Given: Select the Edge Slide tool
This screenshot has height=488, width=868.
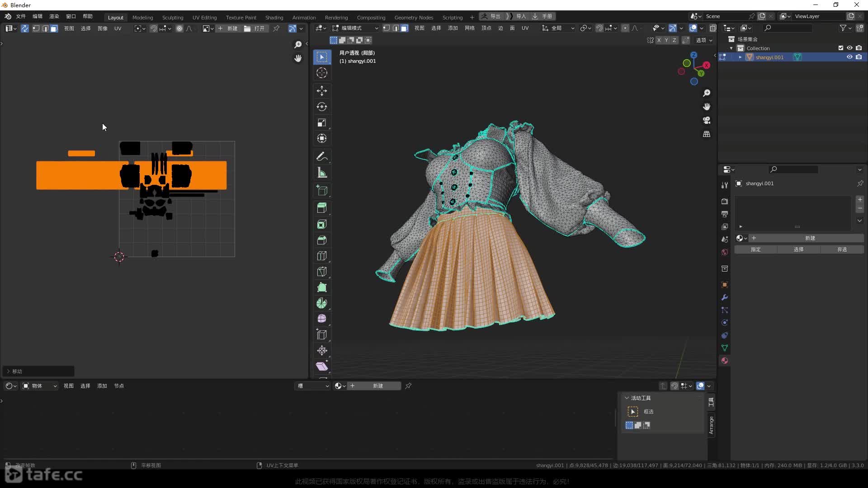Looking at the screenshot, I should tap(322, 335).
